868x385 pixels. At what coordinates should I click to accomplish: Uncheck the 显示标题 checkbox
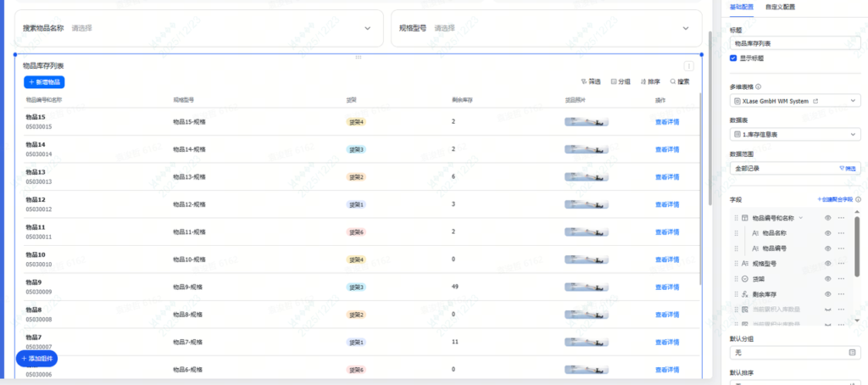coord(733,59)
